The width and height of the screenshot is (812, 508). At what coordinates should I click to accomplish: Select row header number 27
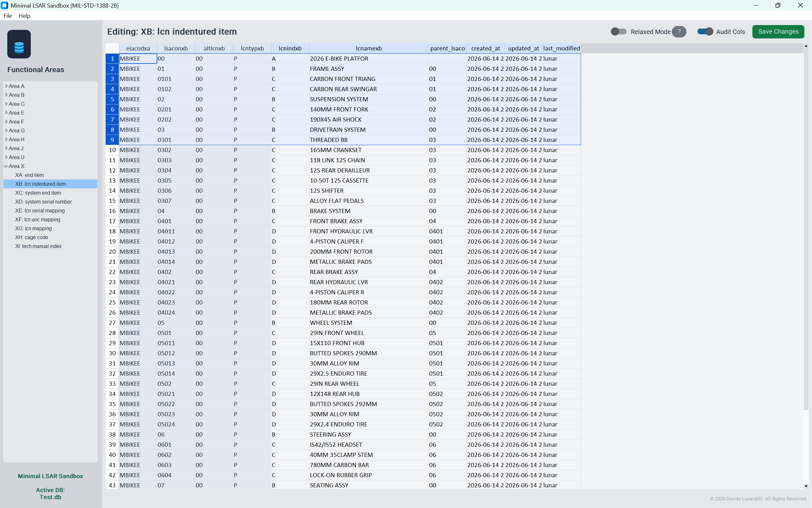[x=112, y=323]
